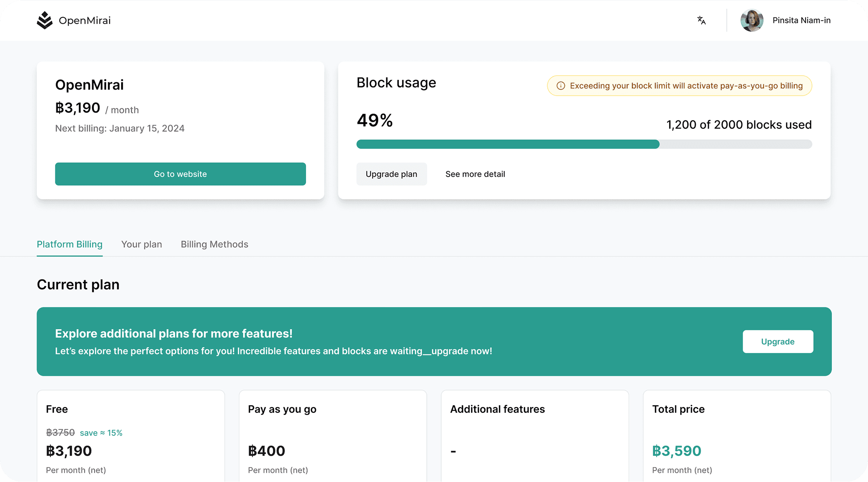Viewport: 868px width, 482px height.
Task: Click the 1,200 of 2000 blocks used text
Action: tap(739, 125)
